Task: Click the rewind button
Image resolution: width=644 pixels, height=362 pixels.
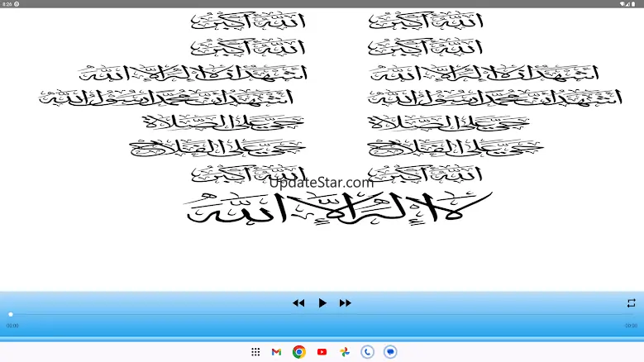Action: click(x=298, y=303)
